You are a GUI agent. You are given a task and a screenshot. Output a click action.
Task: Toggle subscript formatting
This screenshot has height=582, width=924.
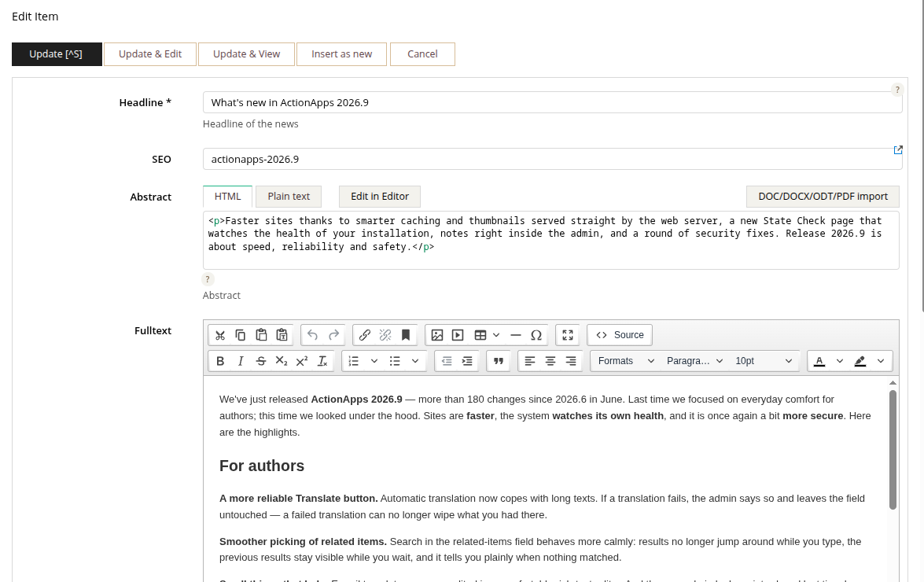pos(282,361)
